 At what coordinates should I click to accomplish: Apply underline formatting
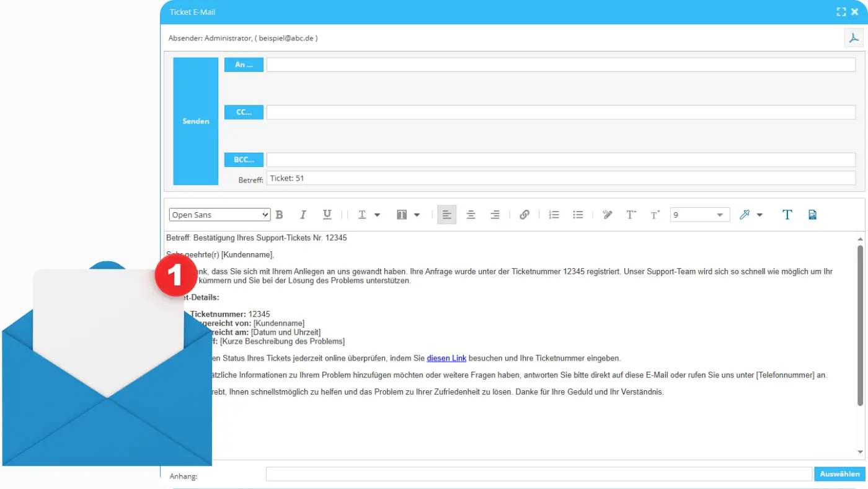327,214
